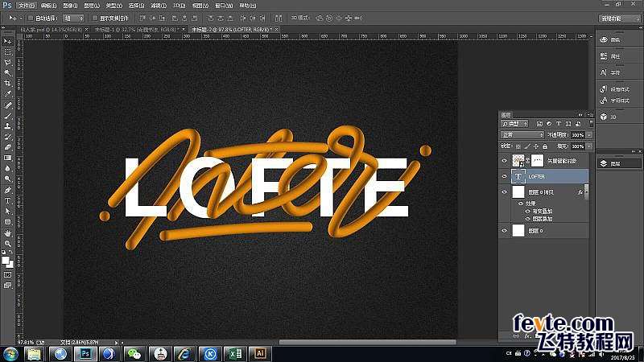The width and height of the screenshot is (644, 362).
Task: Click the vector smart object layer thumbnail
Action: (518, 161)
